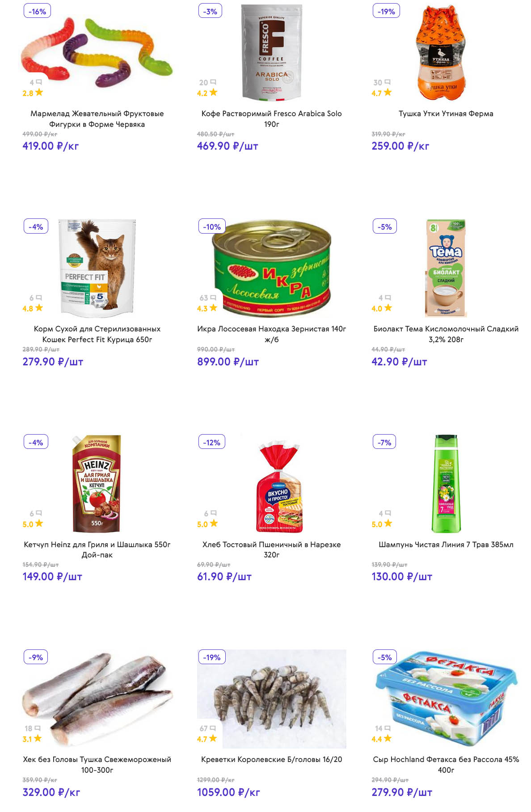Click the king prawns product photo

pyautogui.click(x=271, y=699)
